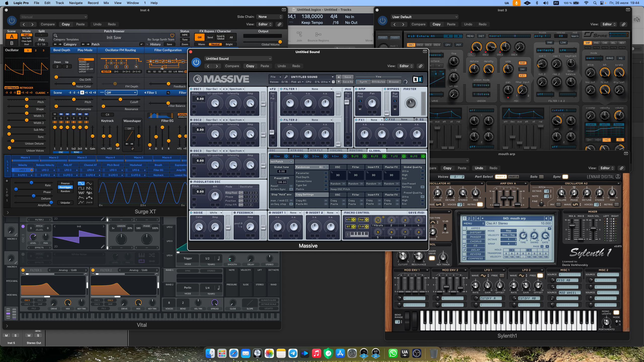The image size is (644, 362).
Task: Click Global tune 0.00 field in Massive
Action: tap(281, 171)
